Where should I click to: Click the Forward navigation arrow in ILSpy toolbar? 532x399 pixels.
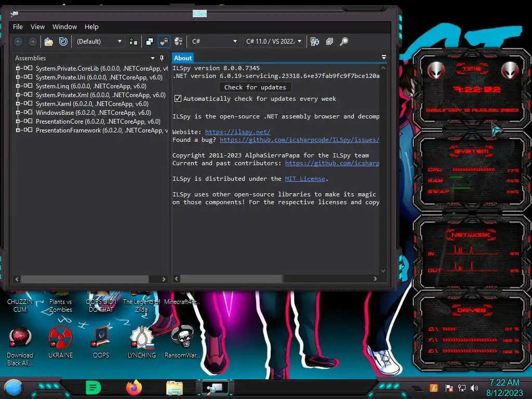click(x=33, y=42)
